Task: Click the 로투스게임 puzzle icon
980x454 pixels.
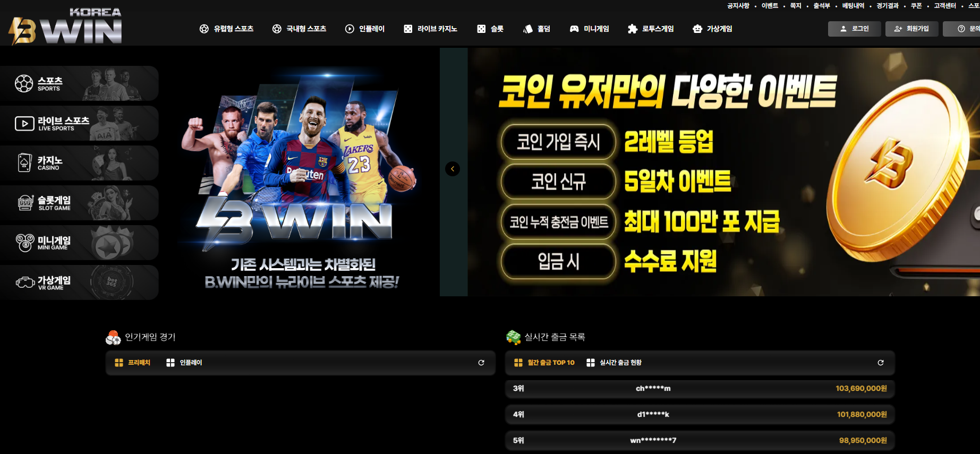Action: [x=633, y=29]
